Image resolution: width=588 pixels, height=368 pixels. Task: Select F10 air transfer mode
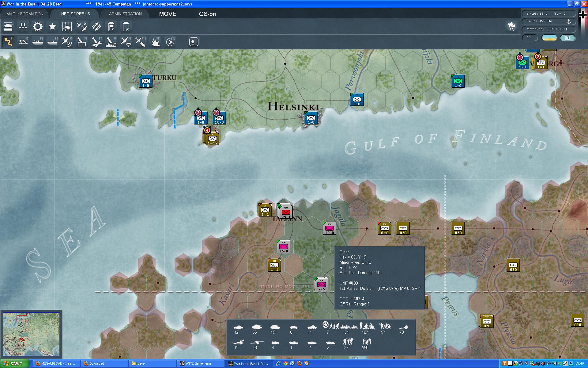point(141,42)
